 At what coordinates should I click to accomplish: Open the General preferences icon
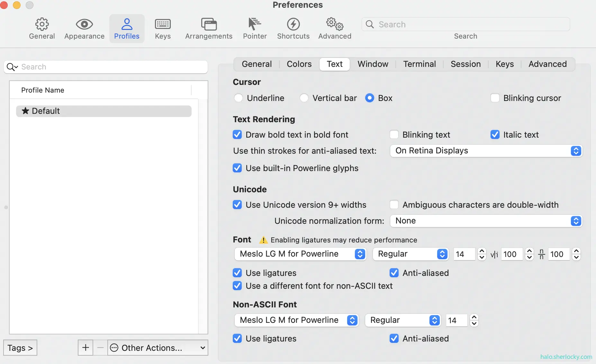pyautogui.click(x=41, y=28)
